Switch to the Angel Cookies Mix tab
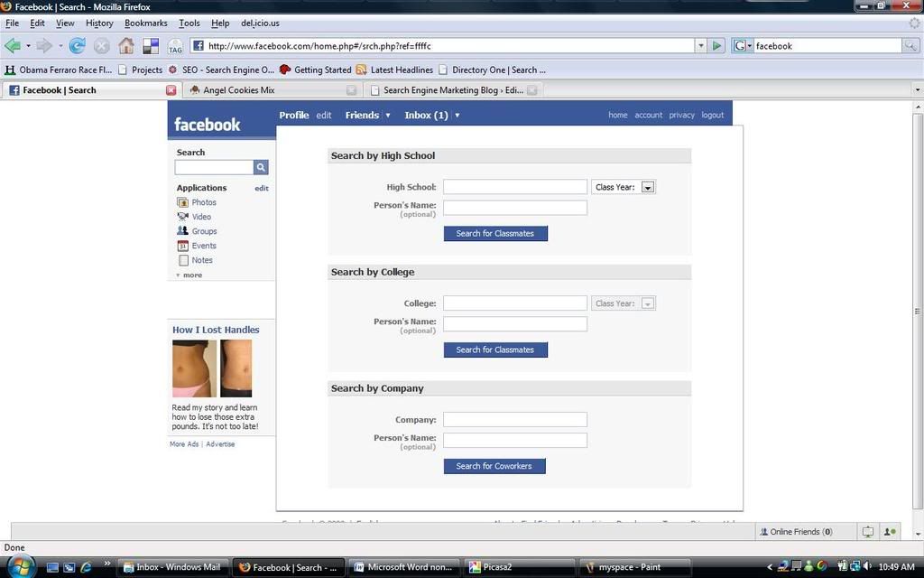Image resolution: width=924 pixels, height=578 pixels. point(273,89)
